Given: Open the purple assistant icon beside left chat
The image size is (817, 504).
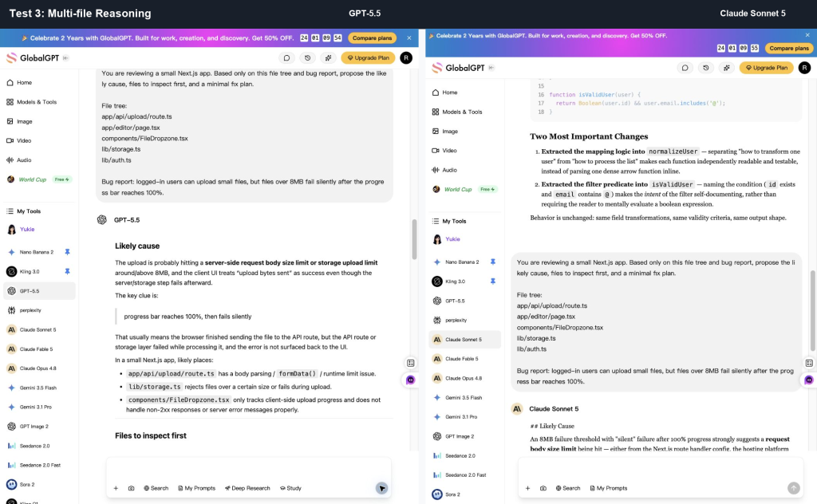Looking at the screenshot, I should 411,380.
